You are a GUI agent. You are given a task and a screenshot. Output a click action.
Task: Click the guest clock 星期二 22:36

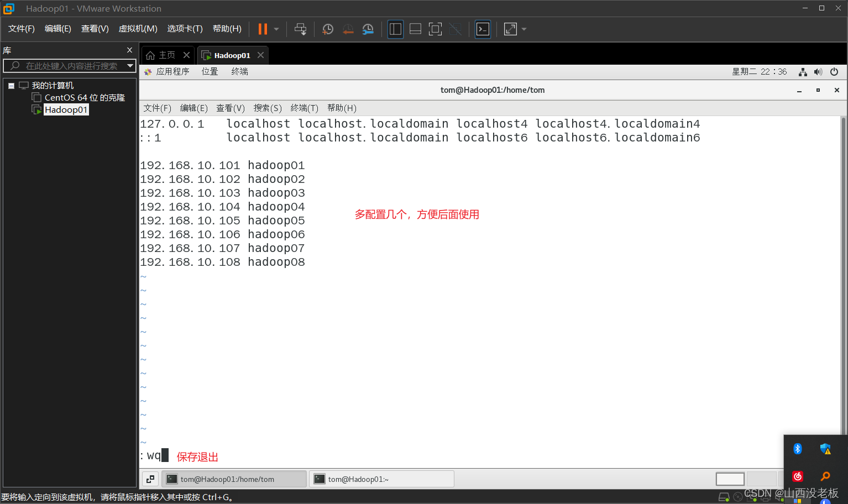[759, 72]
